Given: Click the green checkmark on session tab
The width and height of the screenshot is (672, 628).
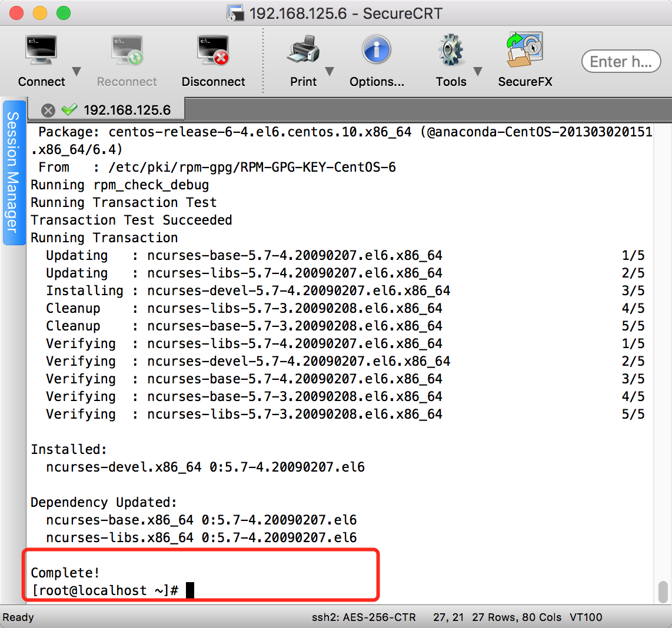Looking at the screenshot, I should tap(69, 109).
